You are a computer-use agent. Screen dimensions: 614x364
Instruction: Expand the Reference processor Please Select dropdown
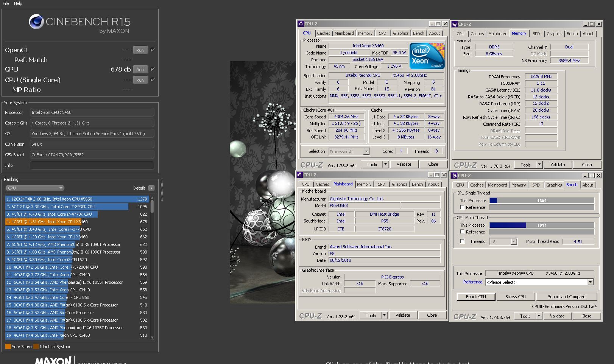point(590,282)
